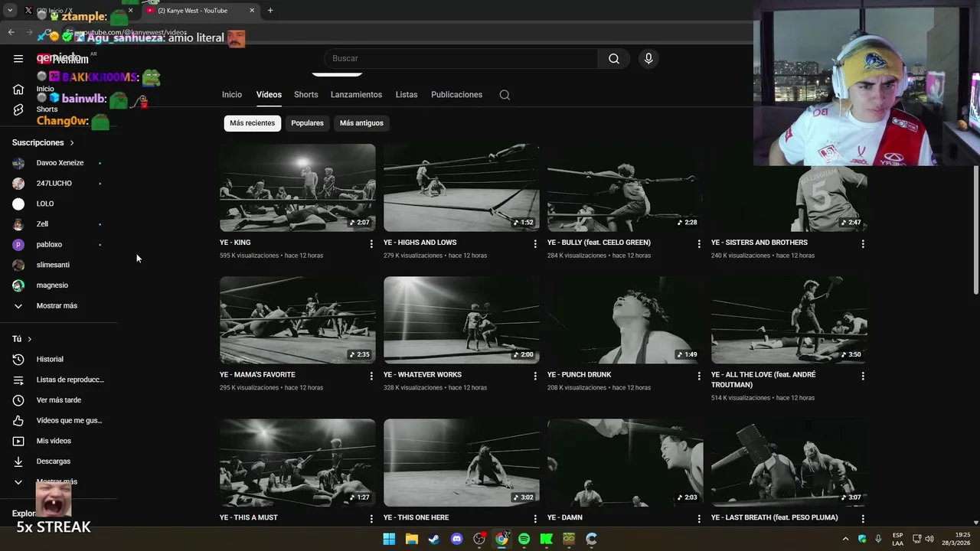Go to Inicio in the sidebar
This screenshot has width=980, height=551.
pyautogui.click(x=18, y=90)
